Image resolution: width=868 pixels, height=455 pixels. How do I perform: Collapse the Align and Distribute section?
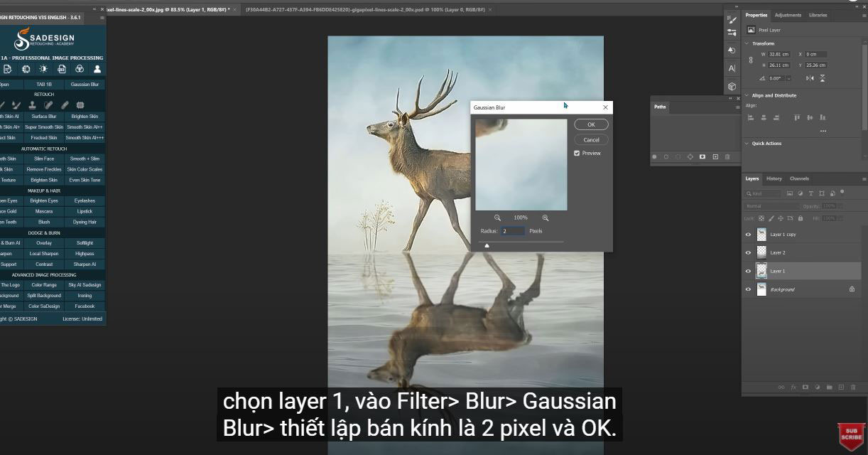click(x=747, y=95)
